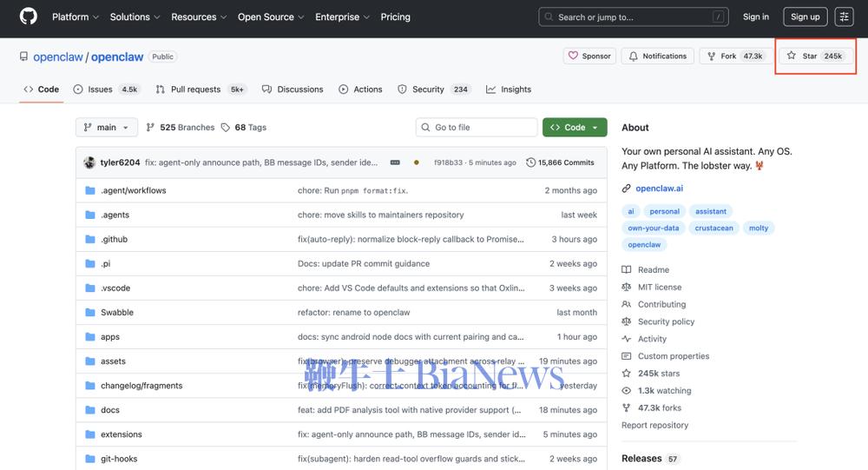Viewport: 868px width, 470px height.
Task: Expand the green Code dropdown button
Action: [574, 128]
